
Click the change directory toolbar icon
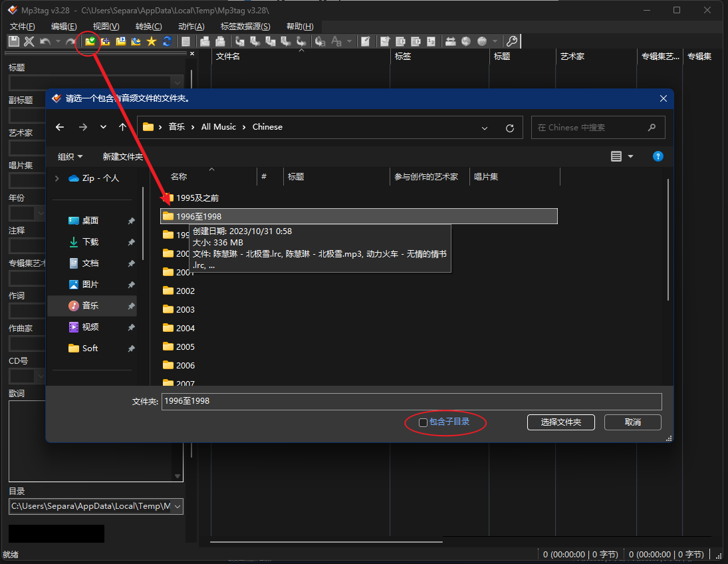point(90,41)
